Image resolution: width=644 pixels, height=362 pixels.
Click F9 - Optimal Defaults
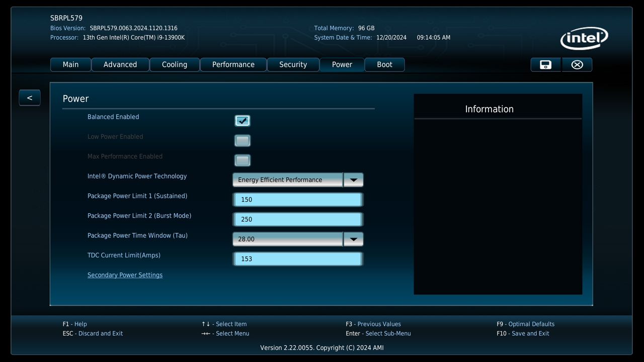[x=525, y=324]
